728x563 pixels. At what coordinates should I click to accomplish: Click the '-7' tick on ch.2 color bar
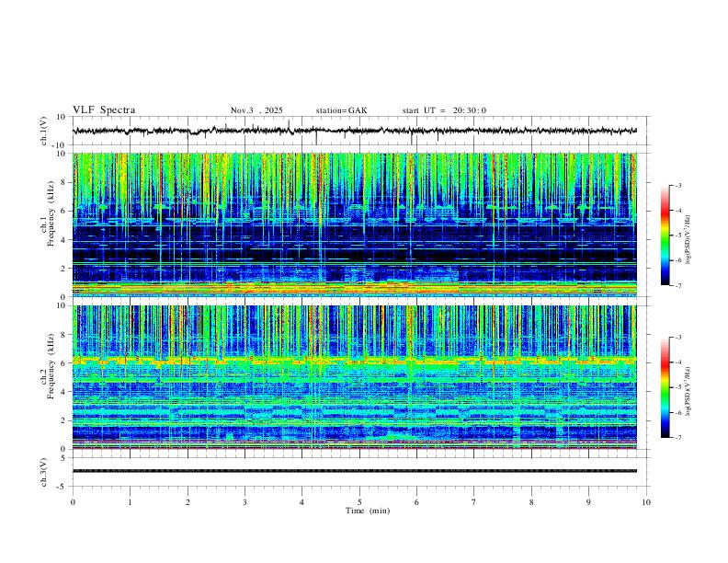coord(678,438)
